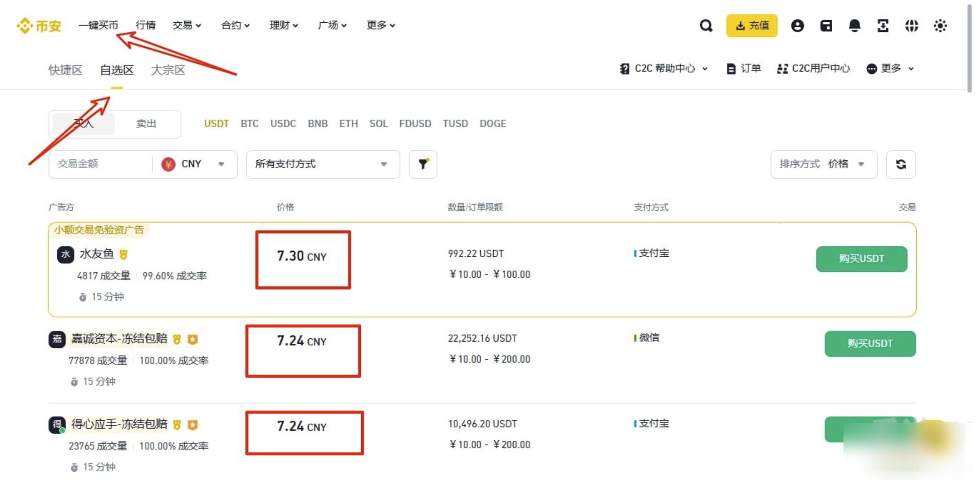Click the 交易金额 amount input field
980x480 pixels.
100,164
